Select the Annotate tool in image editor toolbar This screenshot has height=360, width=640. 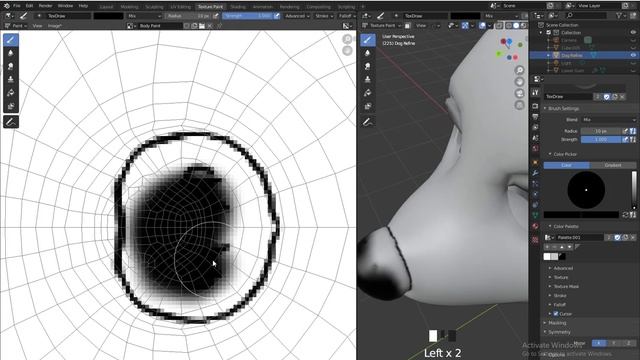point(11,122)
